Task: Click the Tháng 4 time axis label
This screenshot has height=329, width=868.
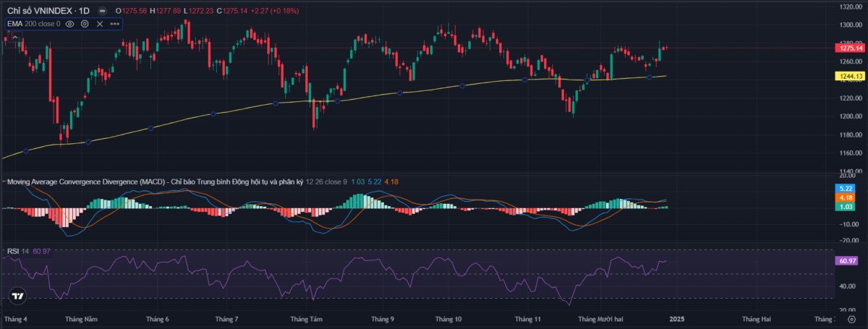Action: tap(15, 319)
